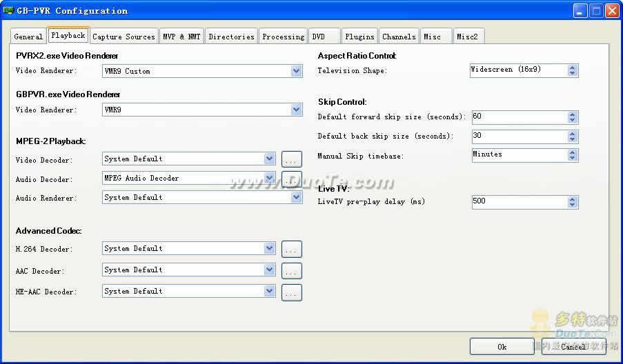The width and height of the screenshot is (623, 364).
Task: Switch to the Processing tab
Action: click(x=284, y=36)
